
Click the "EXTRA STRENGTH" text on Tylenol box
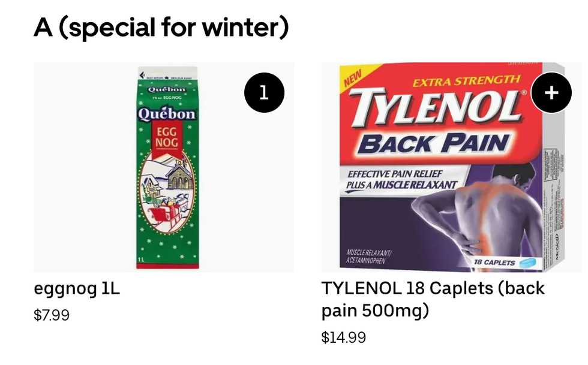coord(466,81)
